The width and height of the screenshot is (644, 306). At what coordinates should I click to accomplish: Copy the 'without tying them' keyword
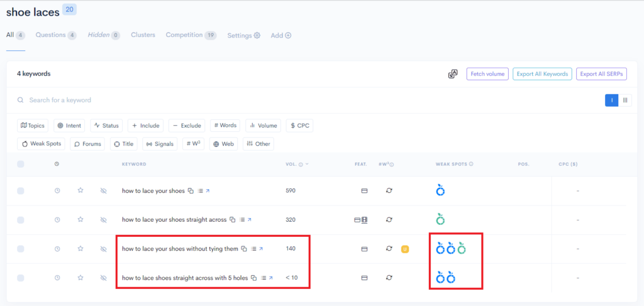click(x=244, y=249)
